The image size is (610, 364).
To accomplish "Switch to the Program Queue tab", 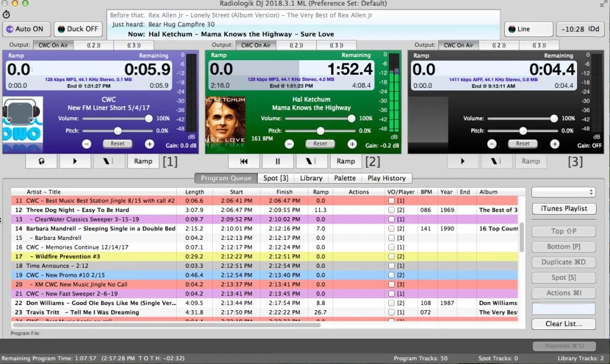I will [x=226, y=178].
